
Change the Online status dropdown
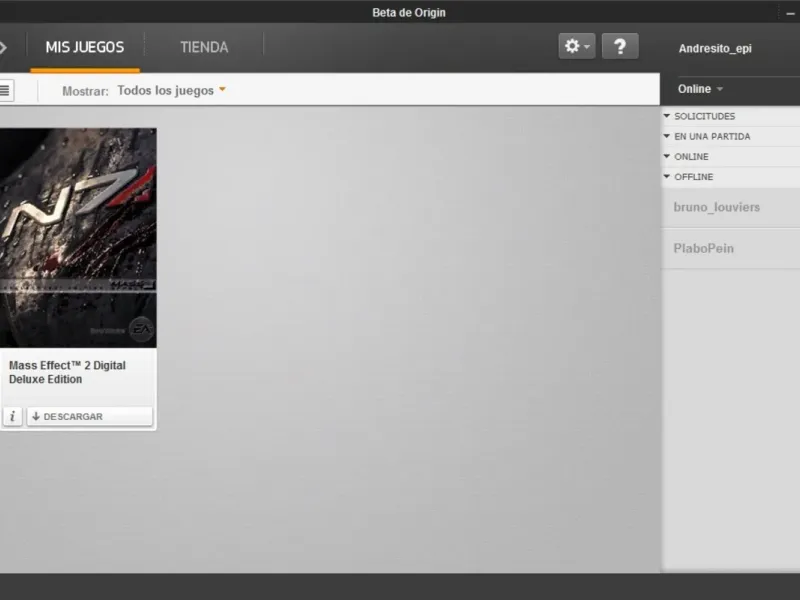pyautogui.click(x=700, y=89)
